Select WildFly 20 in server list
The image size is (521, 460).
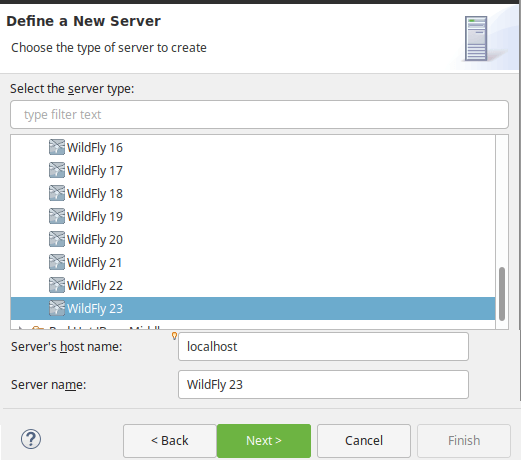(x=253, y=239)
